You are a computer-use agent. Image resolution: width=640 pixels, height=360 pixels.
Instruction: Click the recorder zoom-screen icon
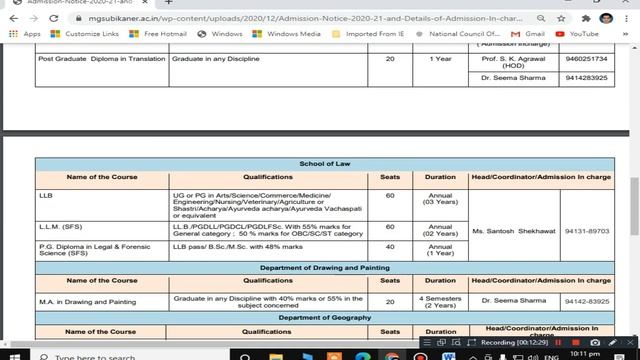tap(456, 342)
